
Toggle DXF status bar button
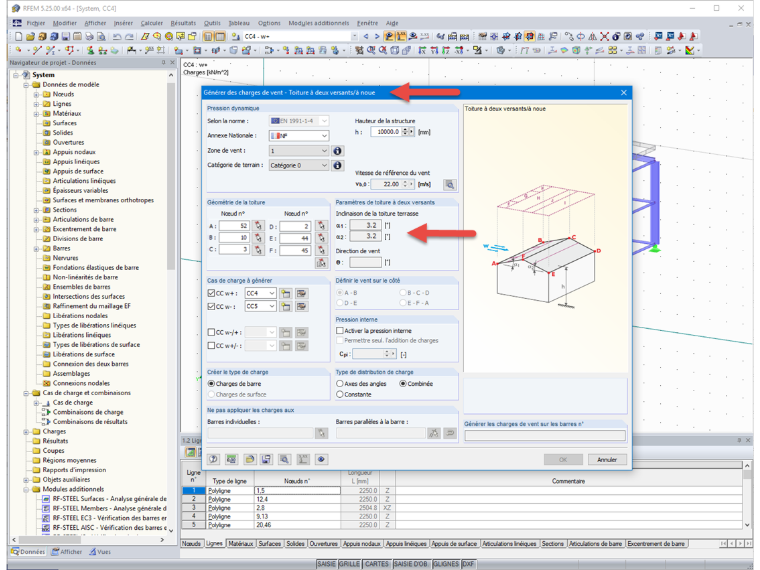tap(468, 564)
